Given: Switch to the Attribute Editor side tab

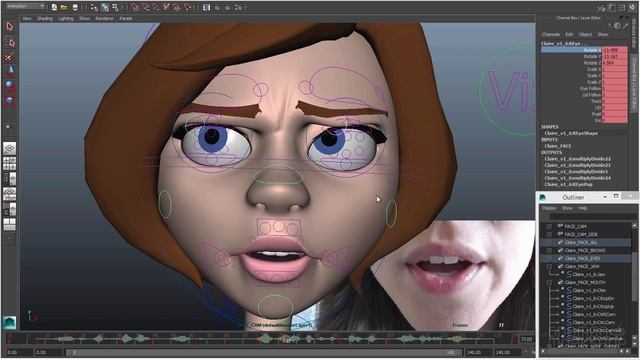Looking at the screenshot, I should [x=635, y=34].
